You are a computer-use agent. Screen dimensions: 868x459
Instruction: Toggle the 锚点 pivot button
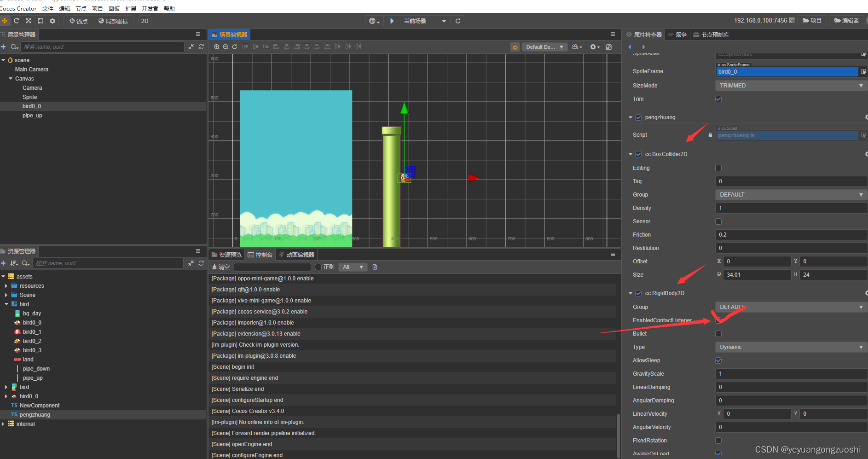click(79, 21)
